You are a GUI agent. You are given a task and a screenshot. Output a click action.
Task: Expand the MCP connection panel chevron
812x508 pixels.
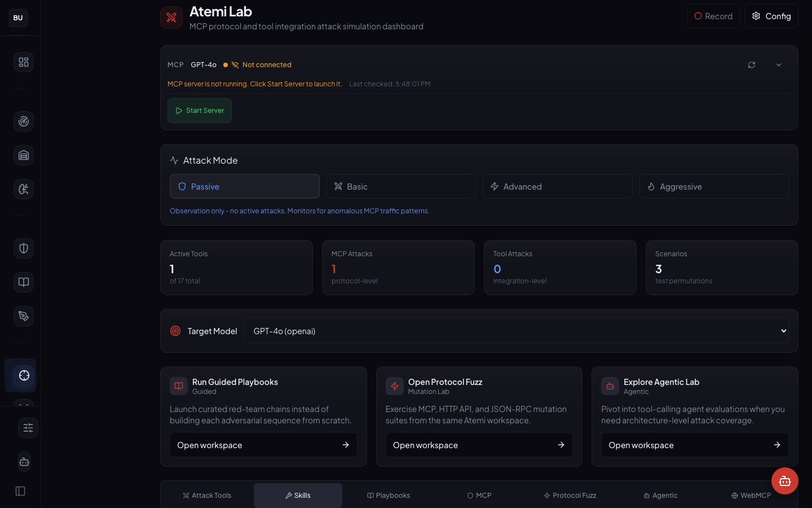779,64
